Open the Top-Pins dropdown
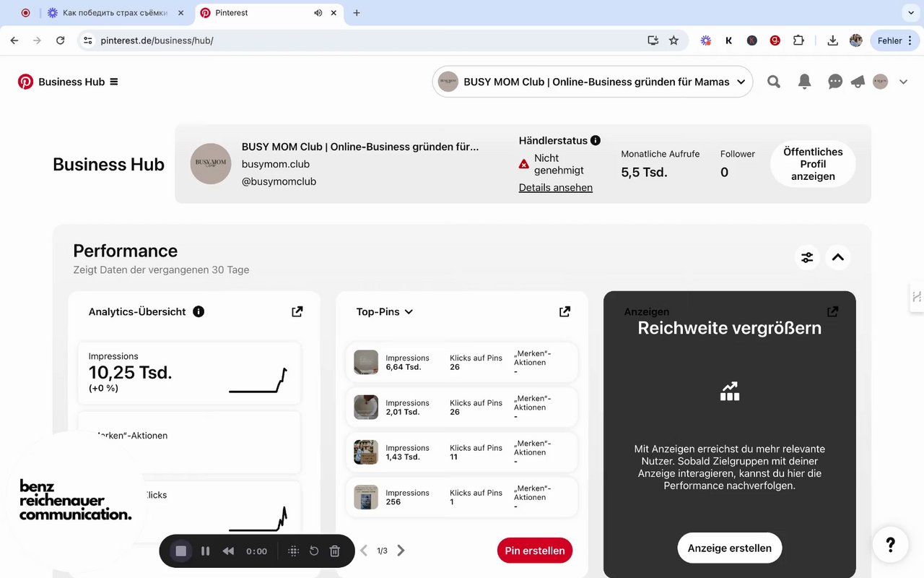The width and height of the screenshot is (924, 578). pyautogui.click(x=385, y=311)
